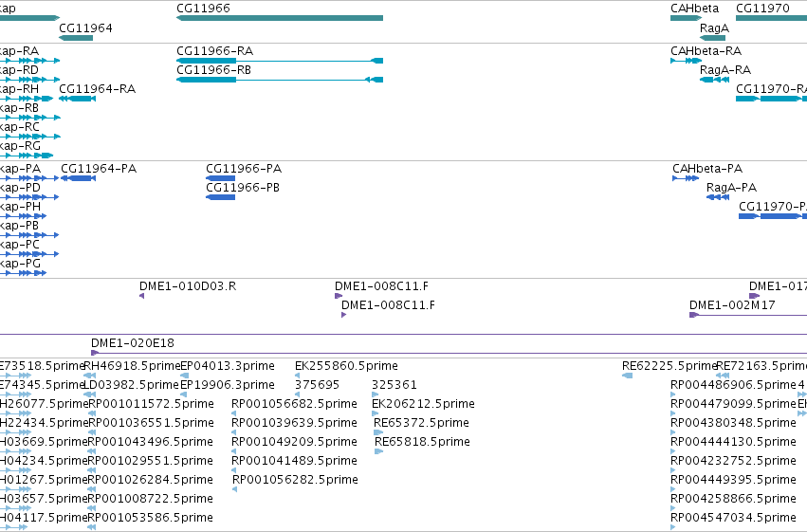This screenshot has width=807, height=532.
Task: Click EST feature 375695
Action: click(297, 394)
